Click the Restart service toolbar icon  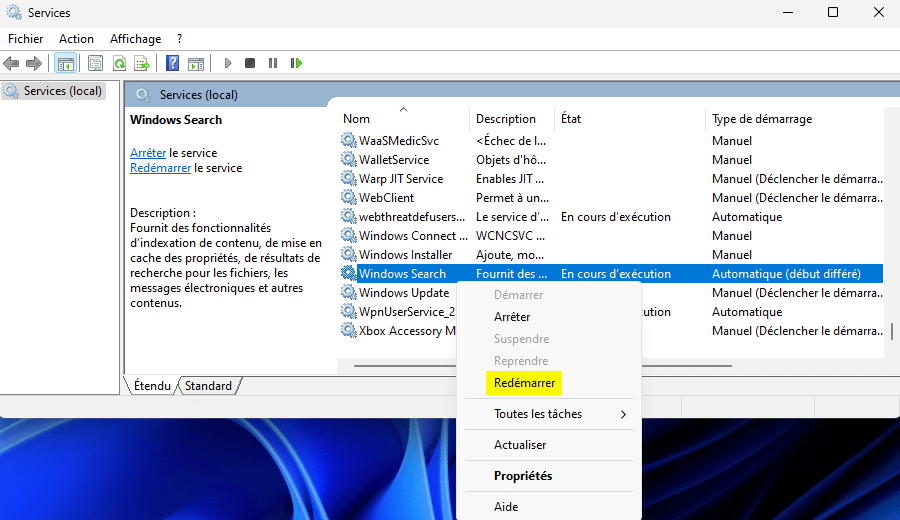click(x=296, y=63)
